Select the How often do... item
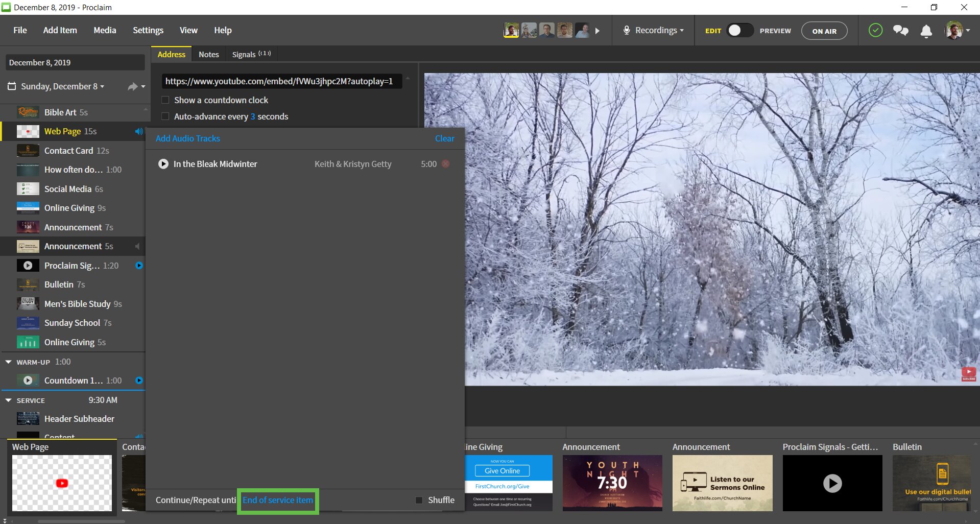Viewport: 980px width, 524px height. [x=73, y=170]
